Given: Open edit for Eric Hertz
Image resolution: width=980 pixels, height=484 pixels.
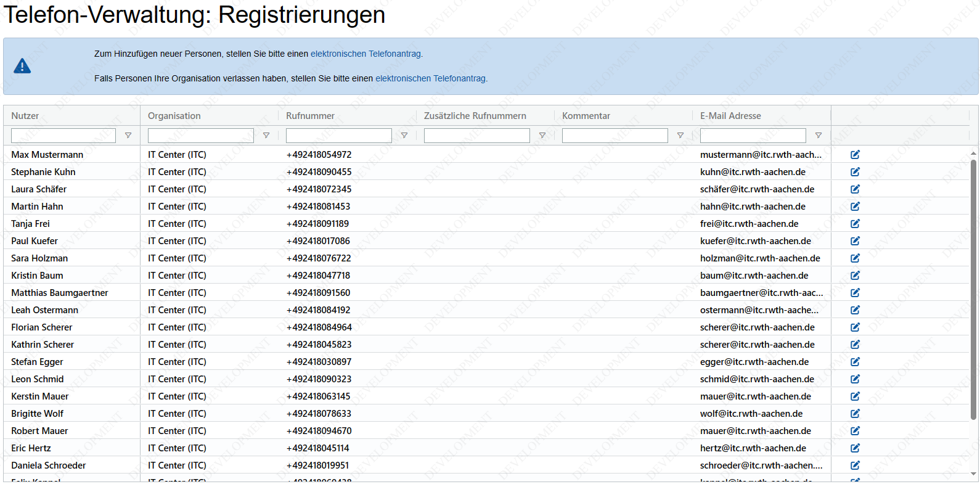Looking at the screenshot, I should [855, 448].
